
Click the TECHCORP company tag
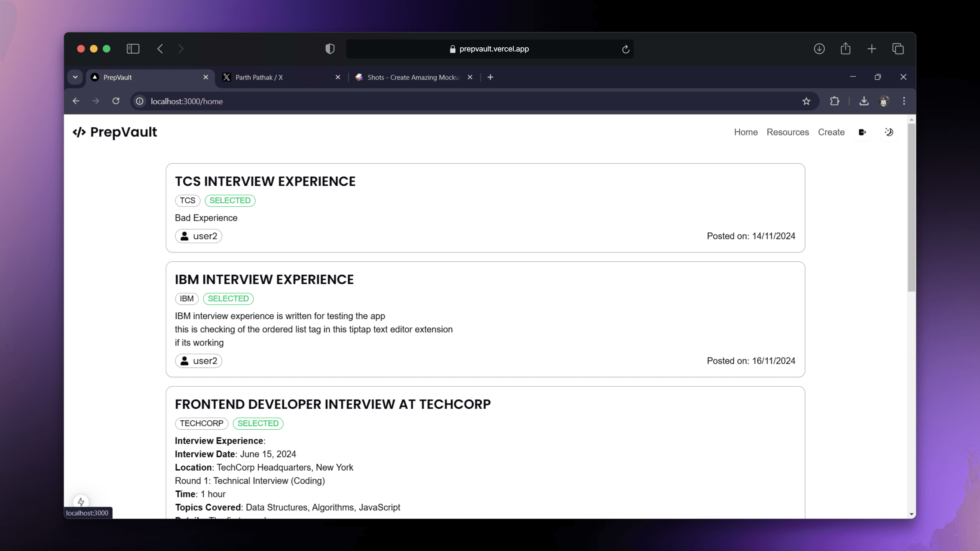(x=201, y=423)
